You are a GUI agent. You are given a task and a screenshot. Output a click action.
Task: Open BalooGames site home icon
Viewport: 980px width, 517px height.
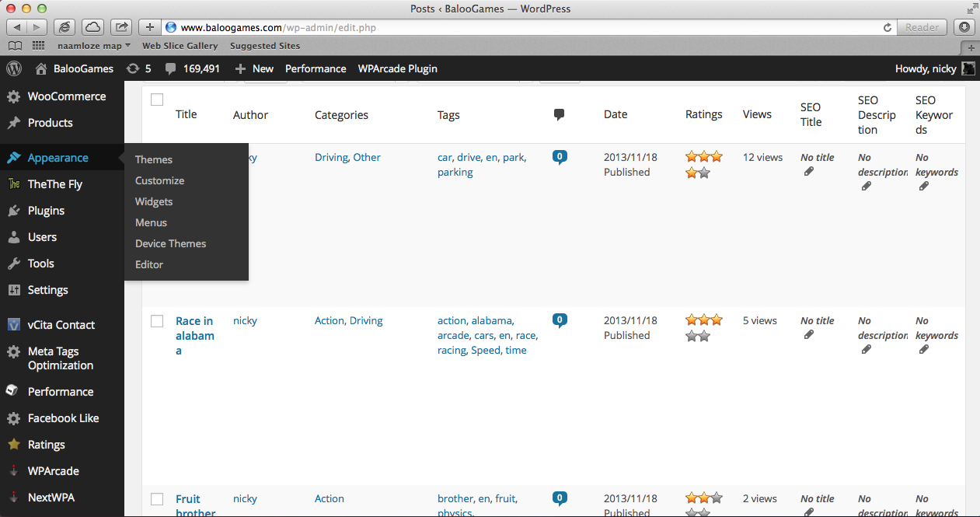click(x=41, y=68)
